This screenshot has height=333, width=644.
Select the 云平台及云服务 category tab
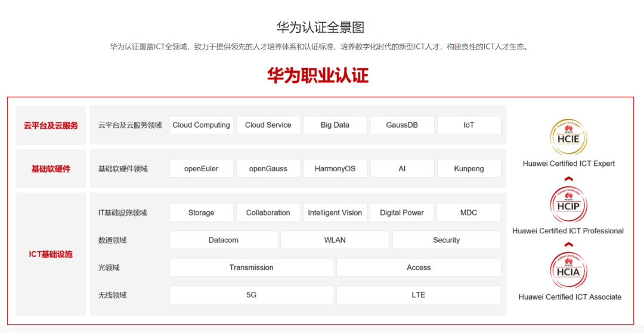click(x=51, y=125)
